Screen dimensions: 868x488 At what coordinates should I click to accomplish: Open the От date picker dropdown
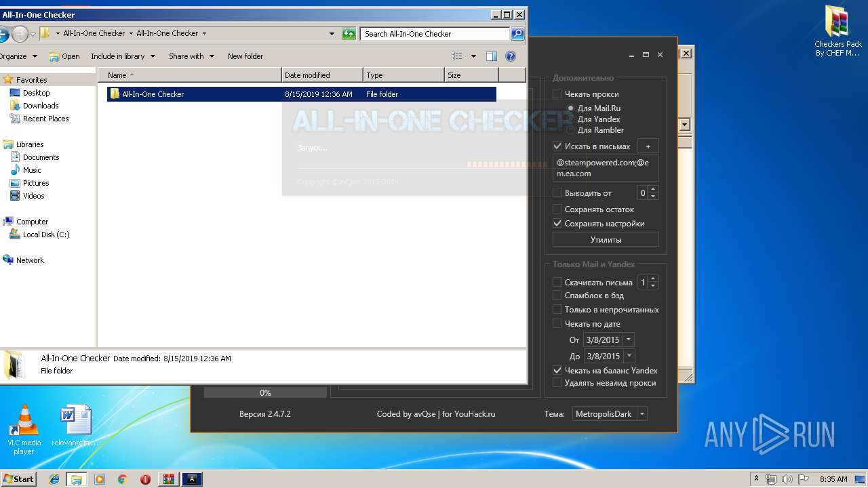[629, 340]
